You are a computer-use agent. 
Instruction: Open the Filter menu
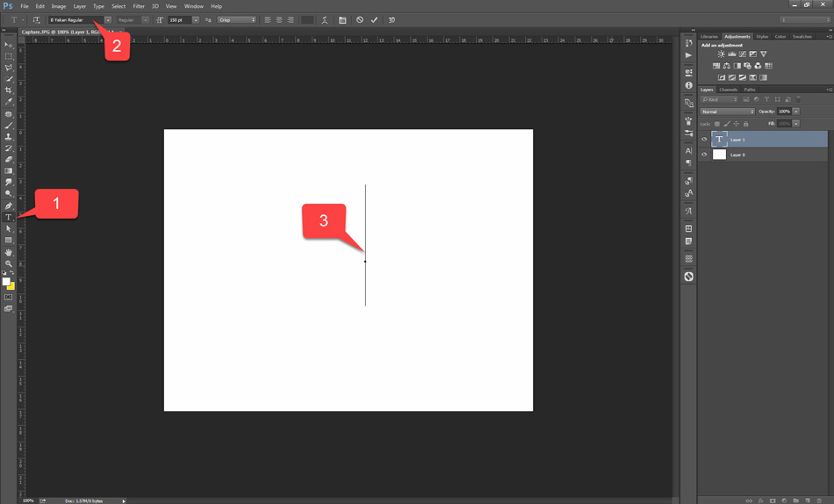click(x=139, y=6)
